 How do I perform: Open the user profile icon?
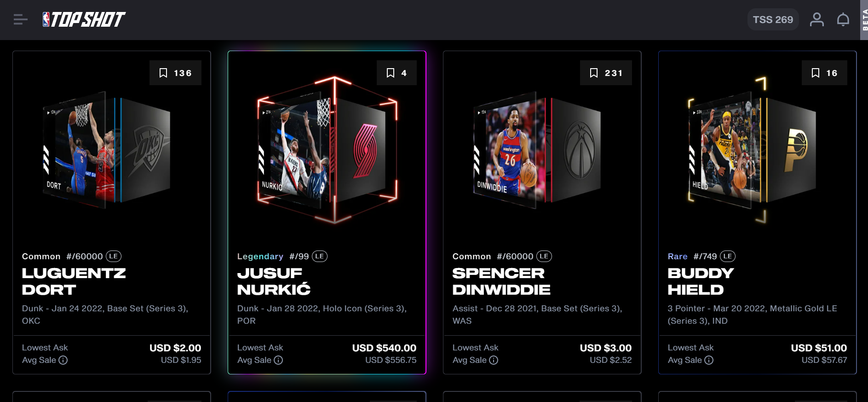tap(817, 19)
